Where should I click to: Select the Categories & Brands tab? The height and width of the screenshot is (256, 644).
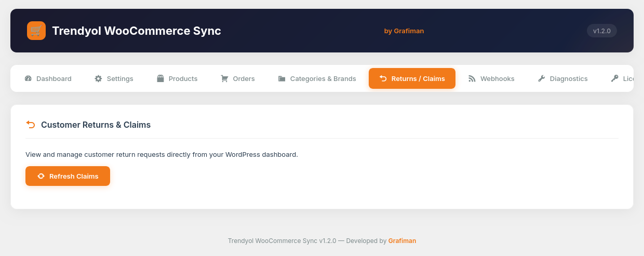point(317,78)
